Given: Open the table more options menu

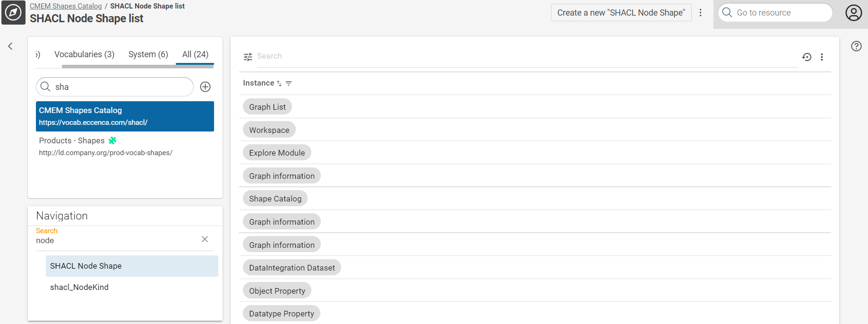Looking at the screenshot, I should [x=822, y=57].
